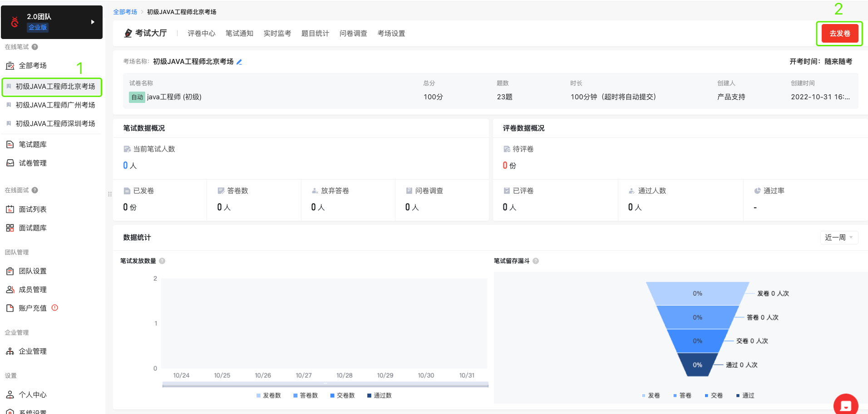Expand the 2.0团队 team switcher arrow
This screenshot has width=868, height=414.
tap(93, 22)
